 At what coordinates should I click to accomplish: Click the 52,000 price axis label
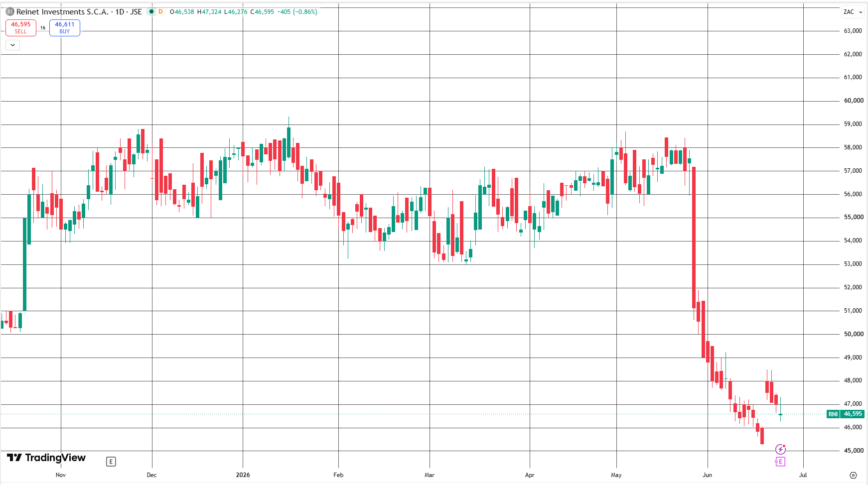tap(853, 287)
